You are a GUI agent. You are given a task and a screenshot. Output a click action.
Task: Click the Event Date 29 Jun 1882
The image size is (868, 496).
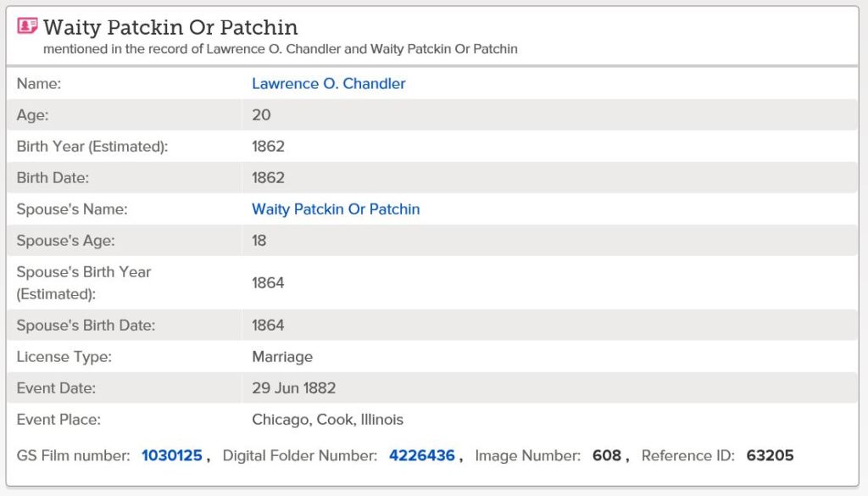click(x=294, y=388)
